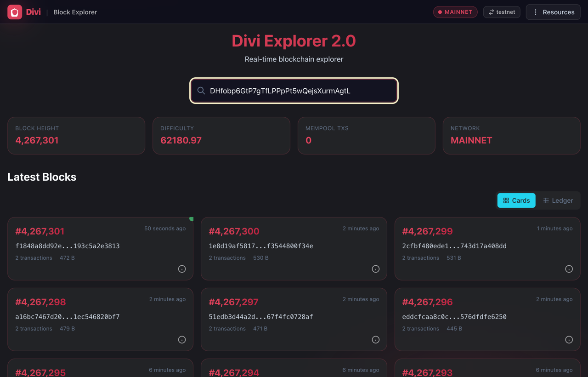This screenshot has width=588, height=377.
Task: Open block #4,267,294 card
Action: [294, 368]
